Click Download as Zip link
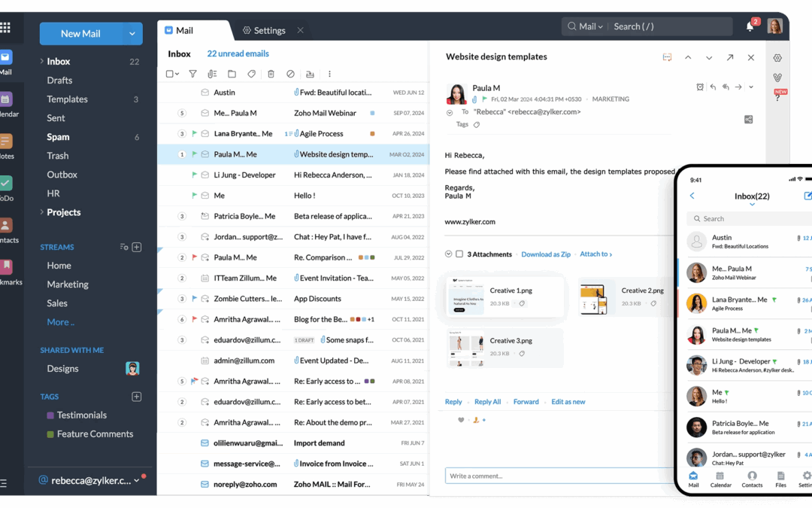 546,254
